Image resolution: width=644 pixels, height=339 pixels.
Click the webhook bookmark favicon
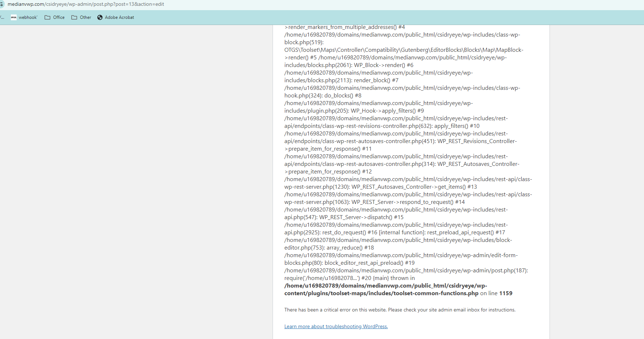14,17
